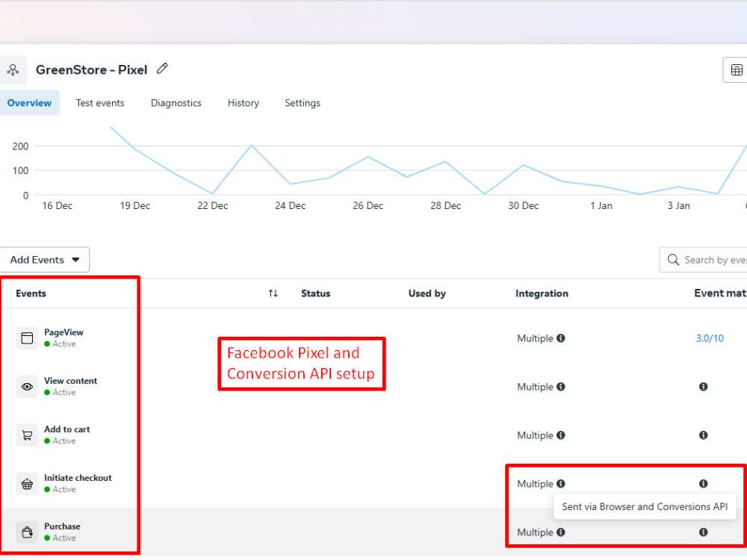Click event match info icon in View content row
Screen dimensions: 747x560
[x=703, y=387]
